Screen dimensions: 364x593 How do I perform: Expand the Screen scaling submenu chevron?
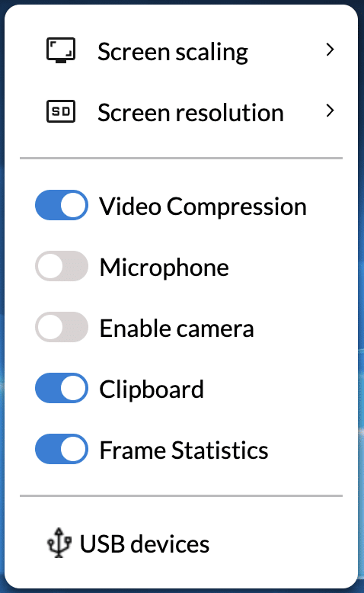pos(330,50)
